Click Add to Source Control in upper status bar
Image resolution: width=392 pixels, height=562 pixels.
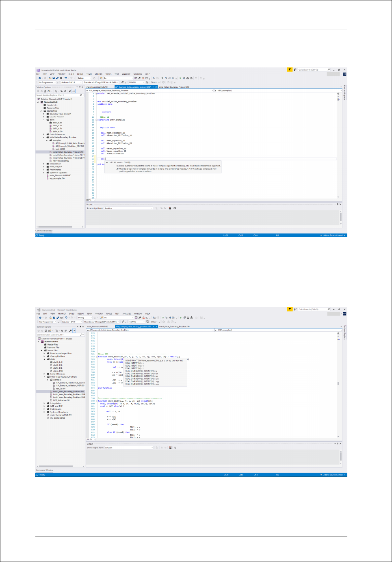pyautogui.click(x=333, y=236)
